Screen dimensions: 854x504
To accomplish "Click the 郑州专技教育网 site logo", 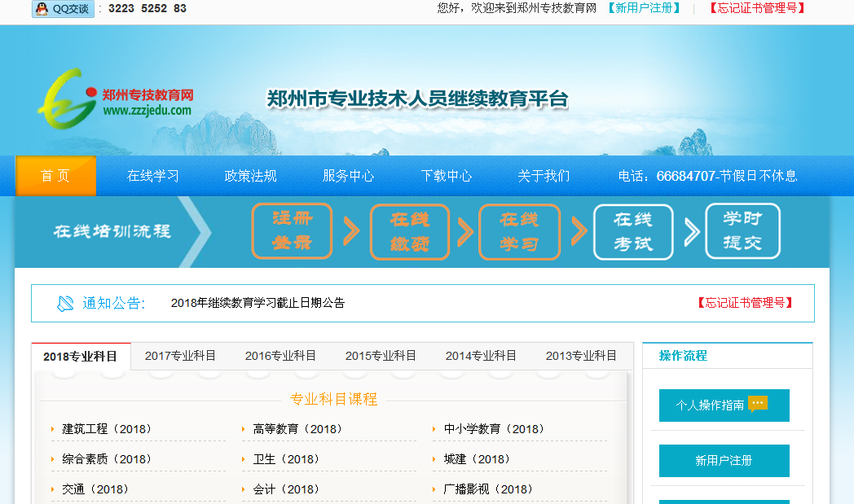I will point(114,101).
